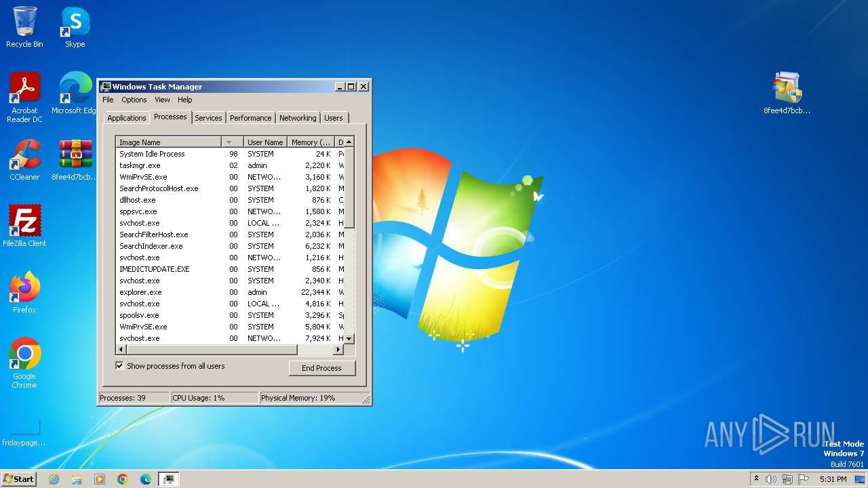Image resolution: width=868 pixels, height=488 pixels.
Task: Click the 5:31 PM system clock
Action: (x=833, y=479)
